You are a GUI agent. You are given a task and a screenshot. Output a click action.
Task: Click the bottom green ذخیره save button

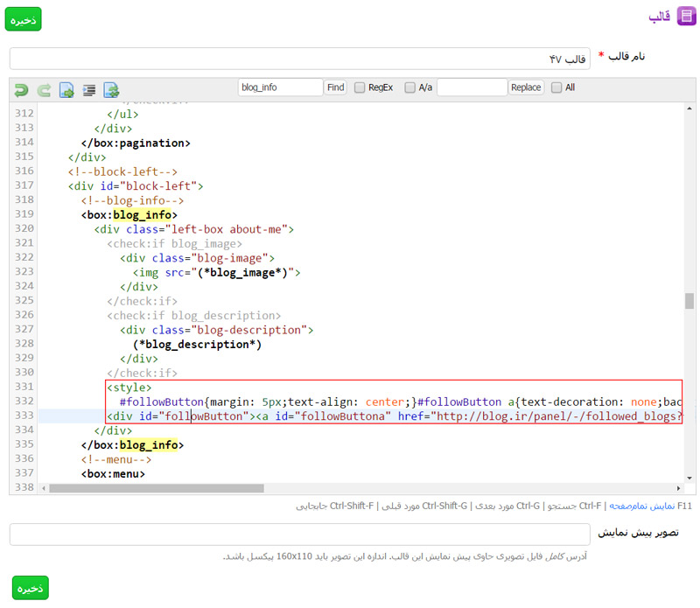coord(31,588)
